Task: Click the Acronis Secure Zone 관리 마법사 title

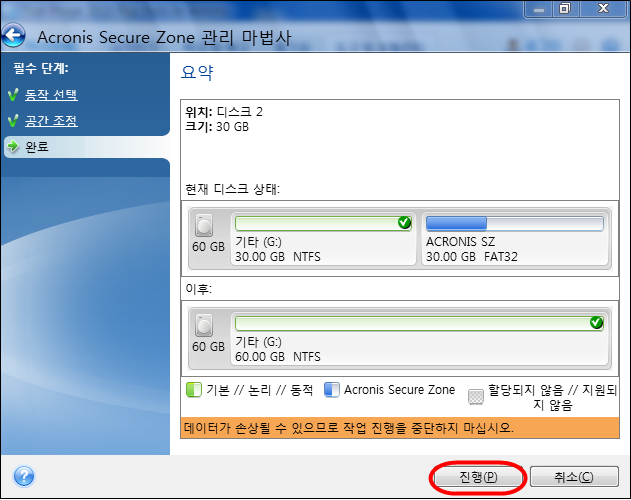Action: (x=164, y=37)
